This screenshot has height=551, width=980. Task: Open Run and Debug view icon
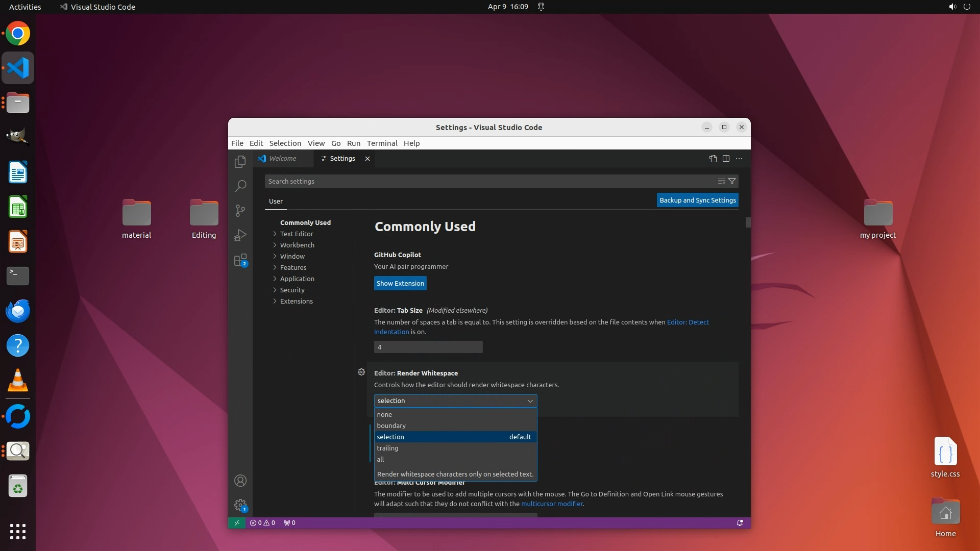pyautogui.click(x=240, y=235)
